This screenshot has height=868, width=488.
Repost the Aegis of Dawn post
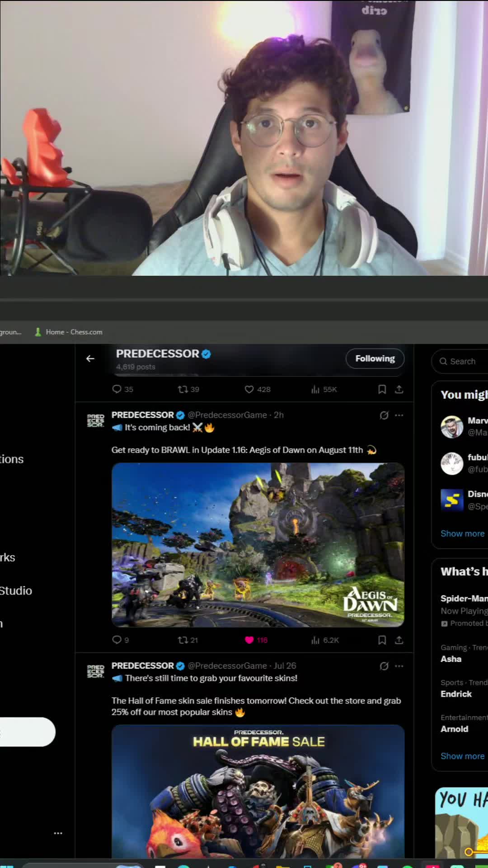click(x=188, y=640)
